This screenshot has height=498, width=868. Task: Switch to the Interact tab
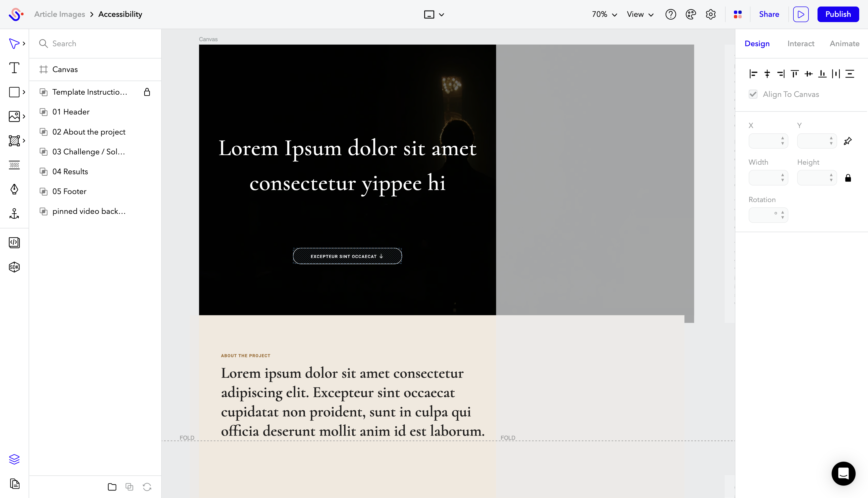(801, 43)
